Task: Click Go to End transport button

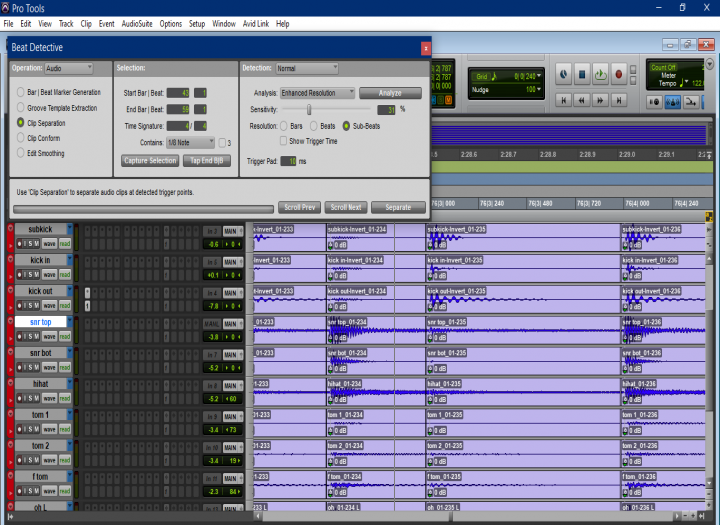Action: [619, 100]
